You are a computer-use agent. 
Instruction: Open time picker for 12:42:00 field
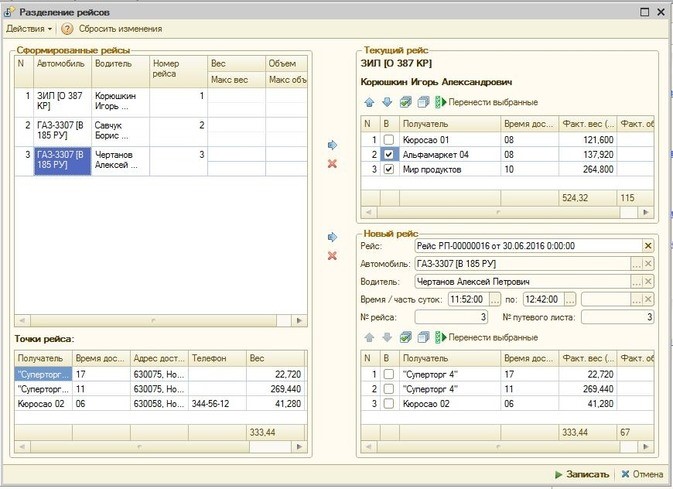(x=570, y=299)
